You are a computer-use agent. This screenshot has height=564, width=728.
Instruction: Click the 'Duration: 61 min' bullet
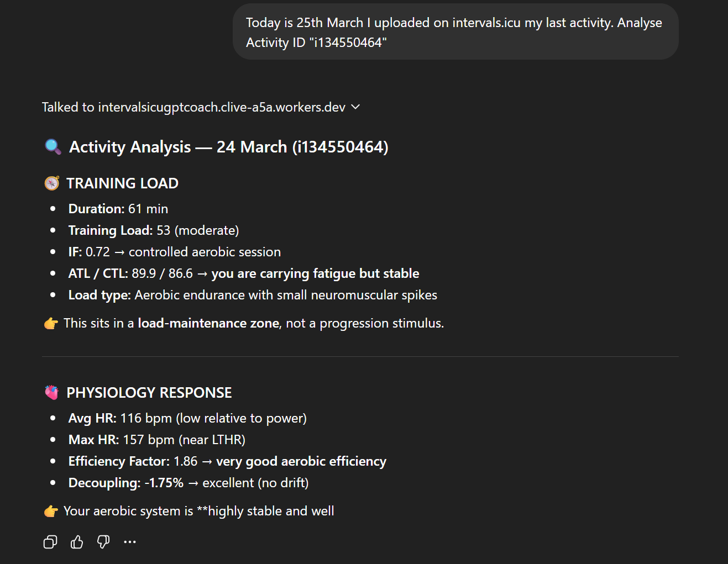[x=118, y=209]
